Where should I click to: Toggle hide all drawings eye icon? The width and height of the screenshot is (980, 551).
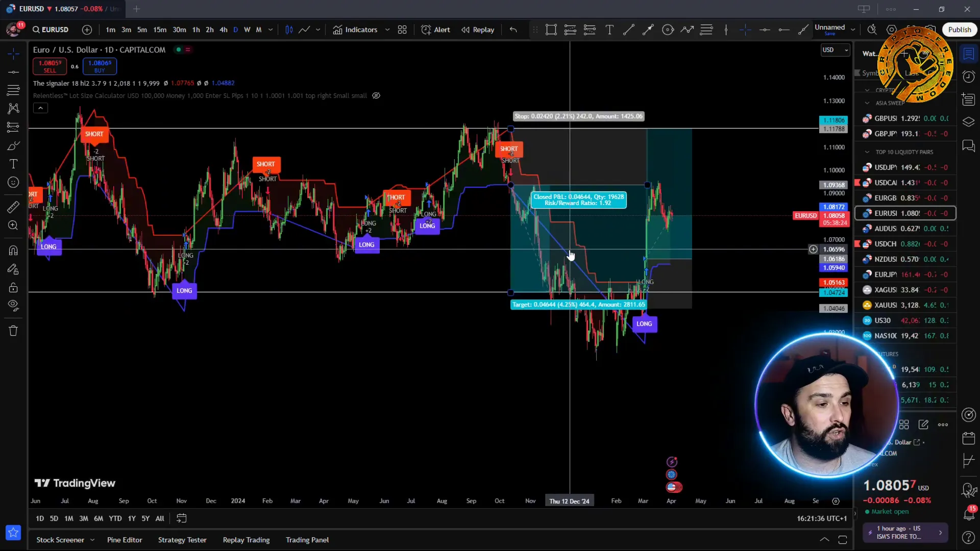[13, 306]
